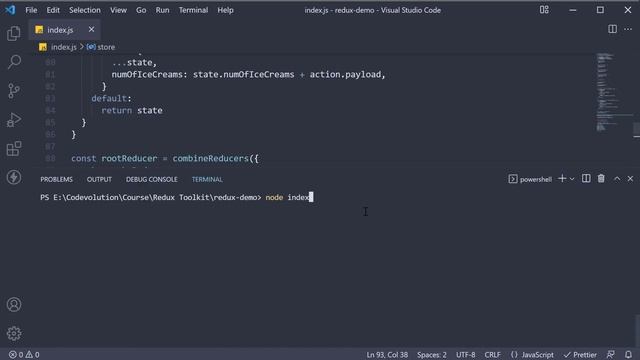Switch to the TERMINAL panel tab
The width and height of the screenshot is (640, 360).
tap(207, 179)
